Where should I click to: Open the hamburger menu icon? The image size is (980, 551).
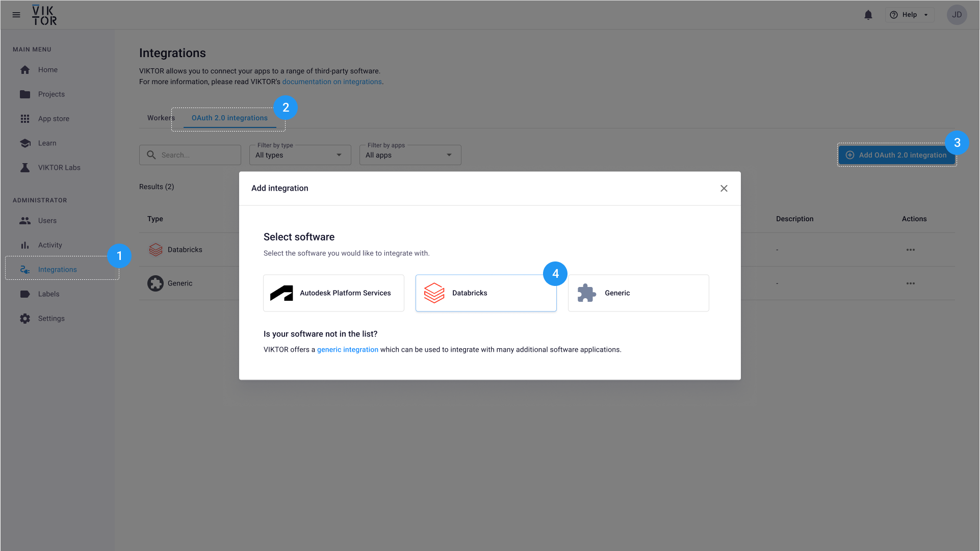click(x=16, y=15)
